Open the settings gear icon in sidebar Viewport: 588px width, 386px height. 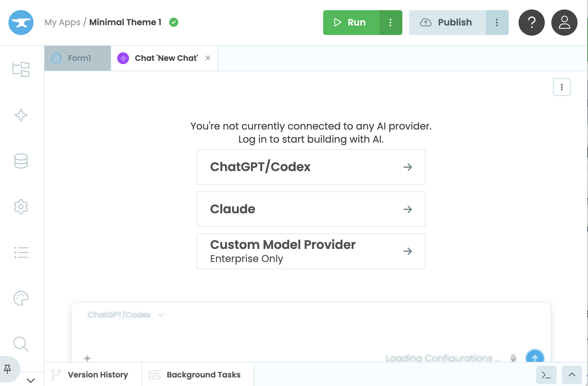[21, 207]
